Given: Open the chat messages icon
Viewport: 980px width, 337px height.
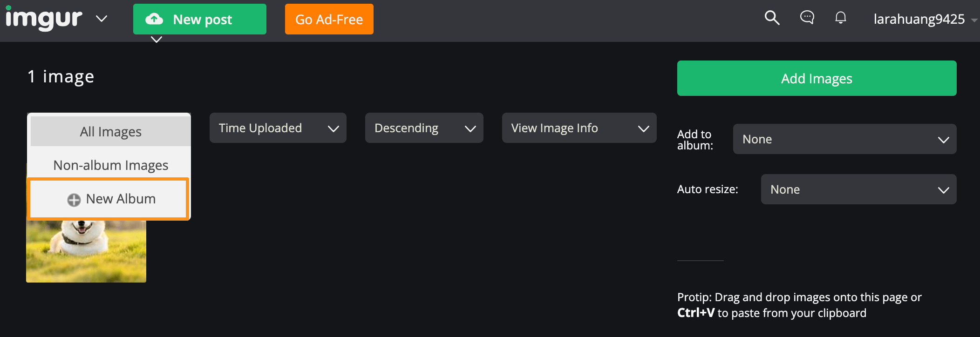Looking at the screenshot, I should [807, 18].
